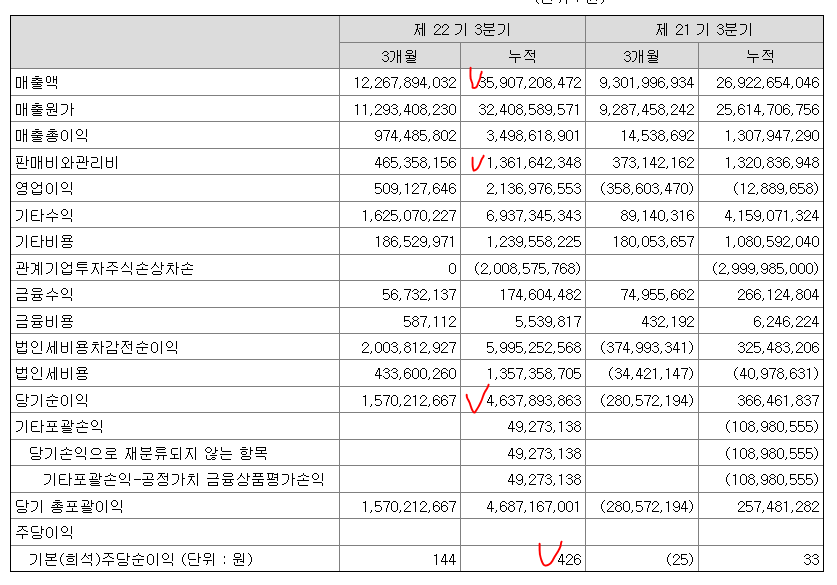Click value 2,136,976,553 in 영업이익 row

click(533, 188)
